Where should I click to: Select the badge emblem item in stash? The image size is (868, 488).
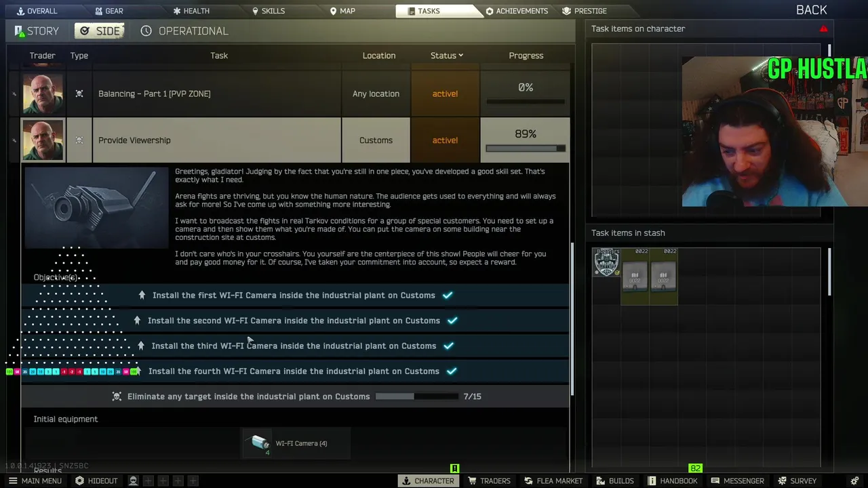tap(606, 262)
